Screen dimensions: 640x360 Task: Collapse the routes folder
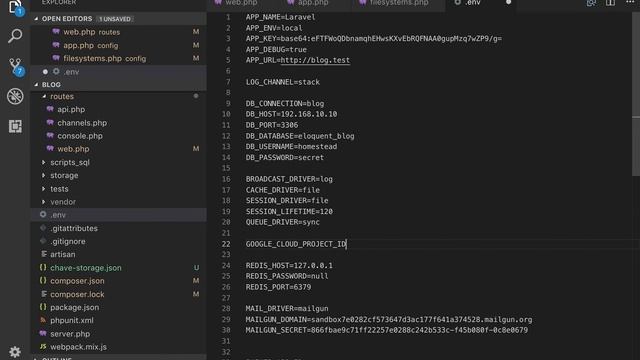coord(44,96)
